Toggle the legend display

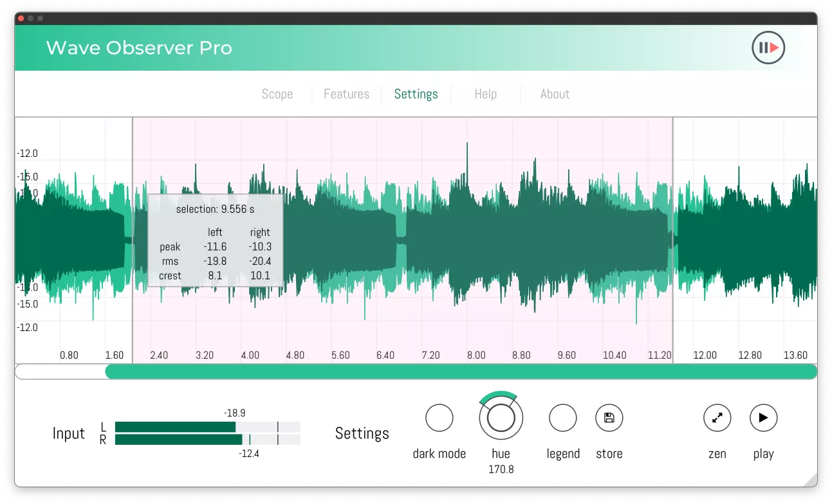click(x=562, y=418)
